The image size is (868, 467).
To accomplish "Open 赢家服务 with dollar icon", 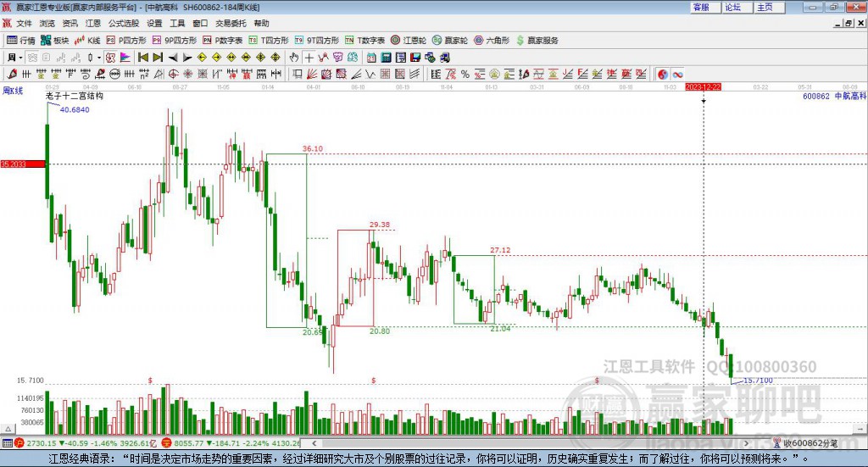I will click(537, 41).
